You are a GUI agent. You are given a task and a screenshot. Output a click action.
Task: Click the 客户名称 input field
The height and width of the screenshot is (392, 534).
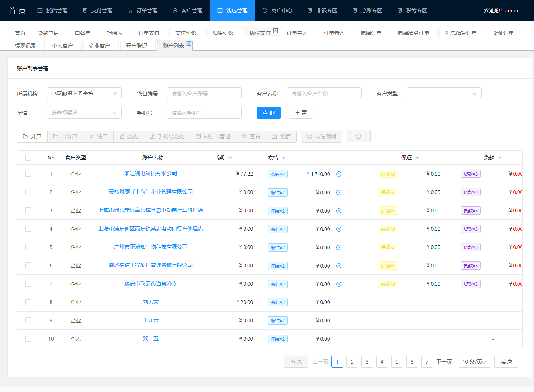click(324, 93)
